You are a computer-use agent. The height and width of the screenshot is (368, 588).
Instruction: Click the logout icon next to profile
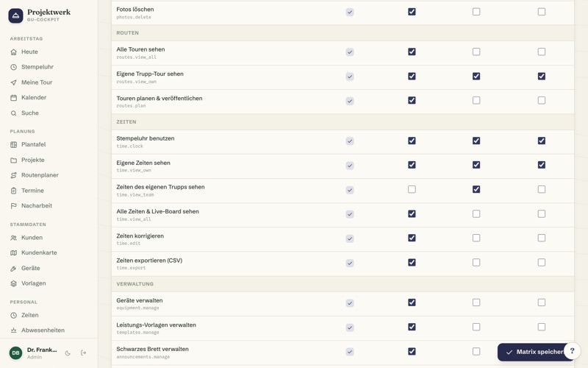(83, 353)
